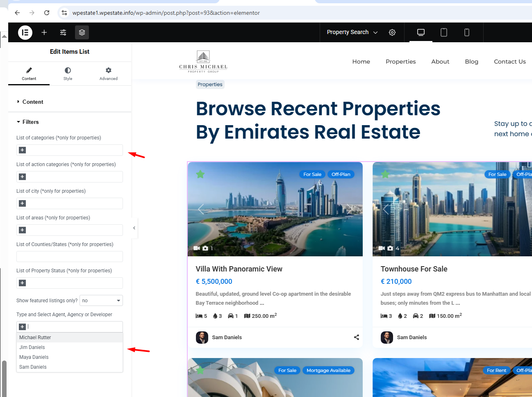
Task: Click the Properties navigation link
Action: click(400, 62)
